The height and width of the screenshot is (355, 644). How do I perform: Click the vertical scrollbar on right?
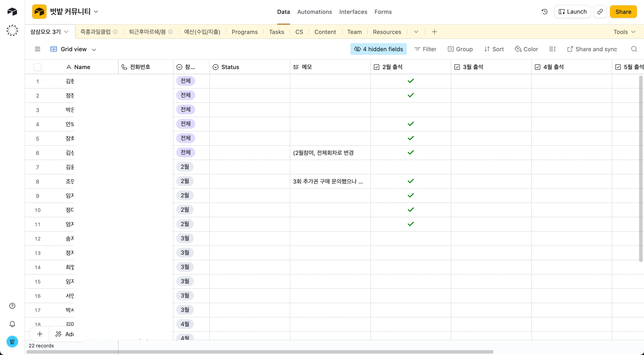pyautogui.click(x=640, y=169)
